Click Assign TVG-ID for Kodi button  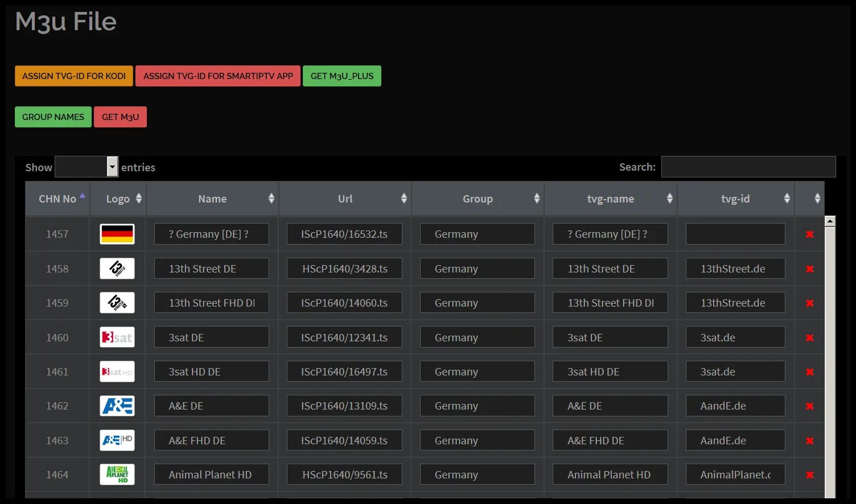click(x=74, y=76)
